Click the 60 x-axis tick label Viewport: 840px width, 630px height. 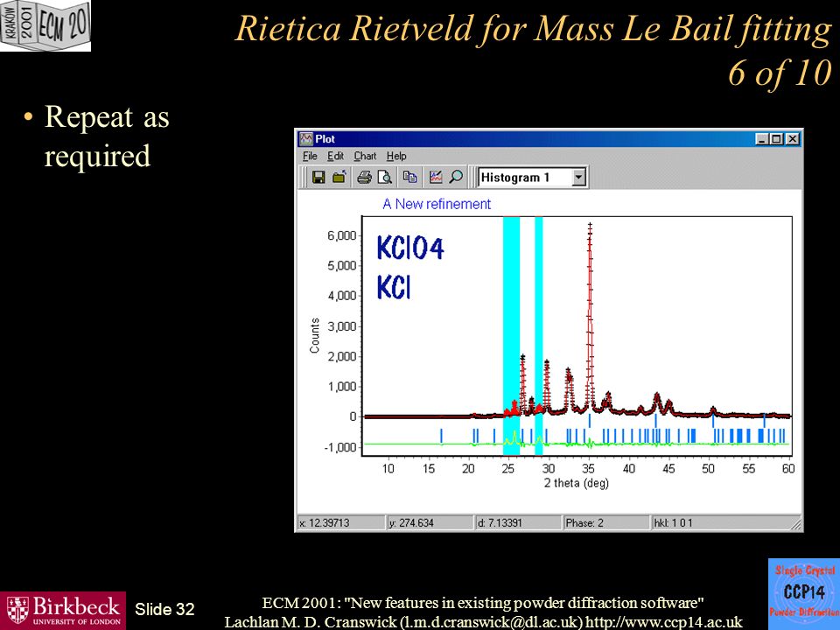tap(788, 469)
